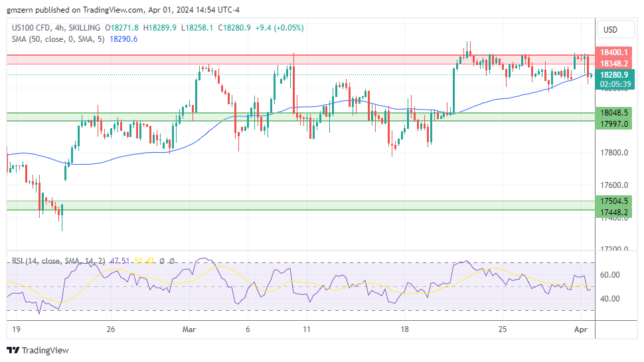Open the USD currency selector

click(609, 30)
